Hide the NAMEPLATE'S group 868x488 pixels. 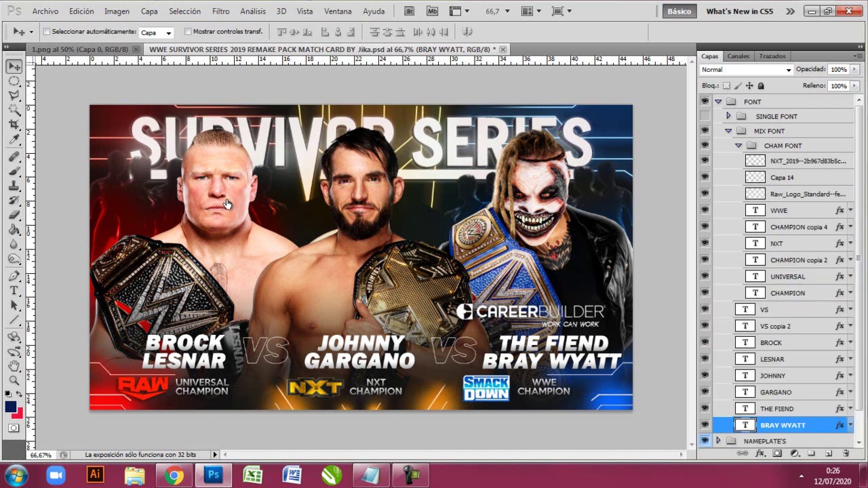tap(705, 441)
